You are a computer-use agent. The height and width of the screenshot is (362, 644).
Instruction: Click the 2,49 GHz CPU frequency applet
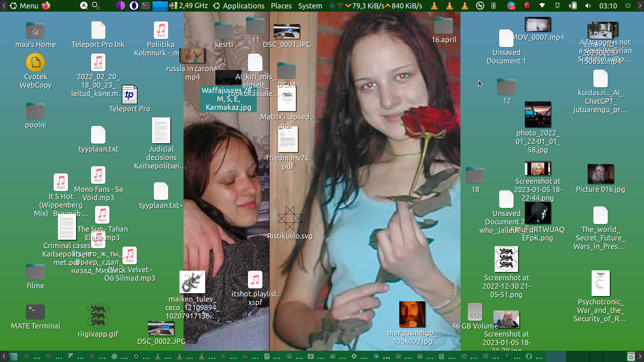click(x=189, y=6)
